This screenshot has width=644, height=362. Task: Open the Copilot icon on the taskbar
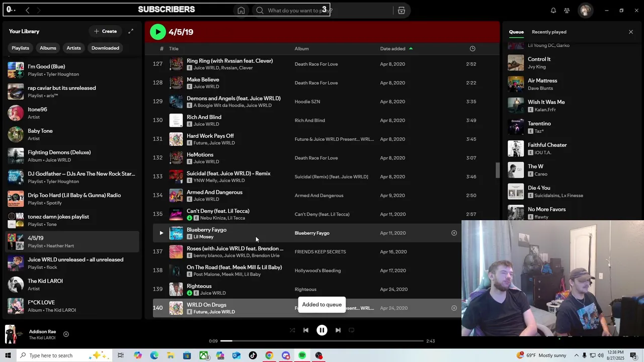138,355
